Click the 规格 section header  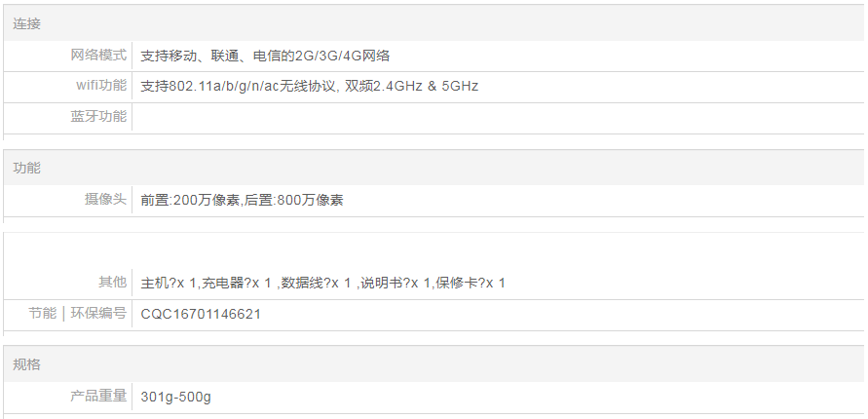pyautogui.click(x=27, y=364)
